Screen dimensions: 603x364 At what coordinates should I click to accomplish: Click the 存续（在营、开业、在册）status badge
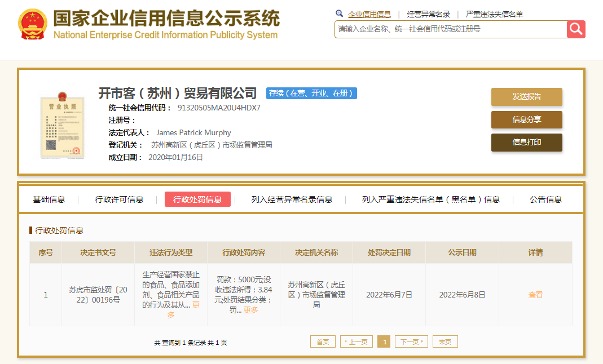coord(311,94)
